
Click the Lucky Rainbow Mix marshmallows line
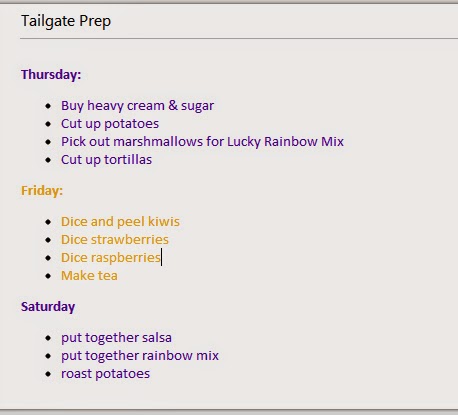point(202,142)
